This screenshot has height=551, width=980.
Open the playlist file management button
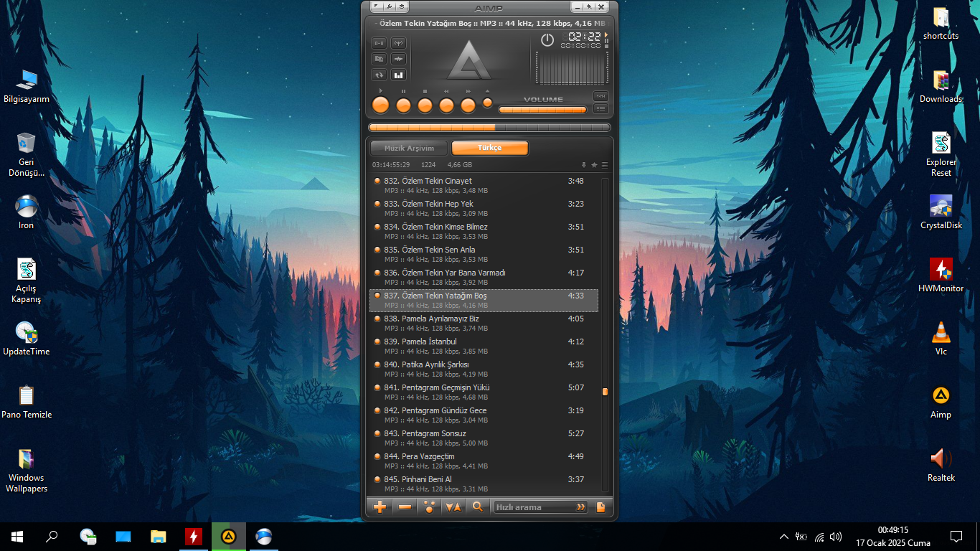click(x=601, y=507)
